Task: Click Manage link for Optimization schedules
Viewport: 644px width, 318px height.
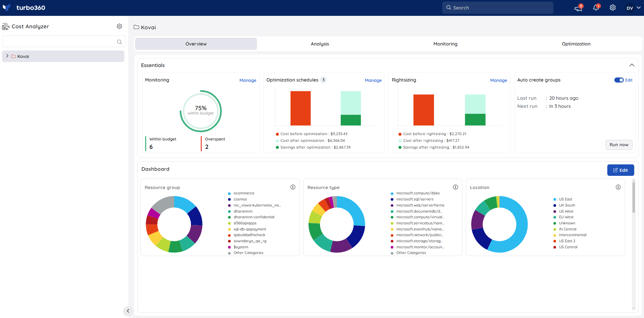Action: coord(373,80)
